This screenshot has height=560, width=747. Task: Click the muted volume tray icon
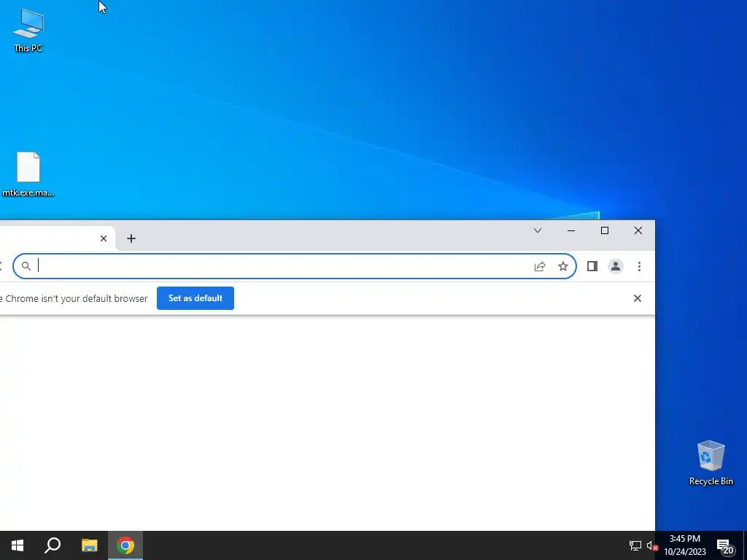click(652, 545)
